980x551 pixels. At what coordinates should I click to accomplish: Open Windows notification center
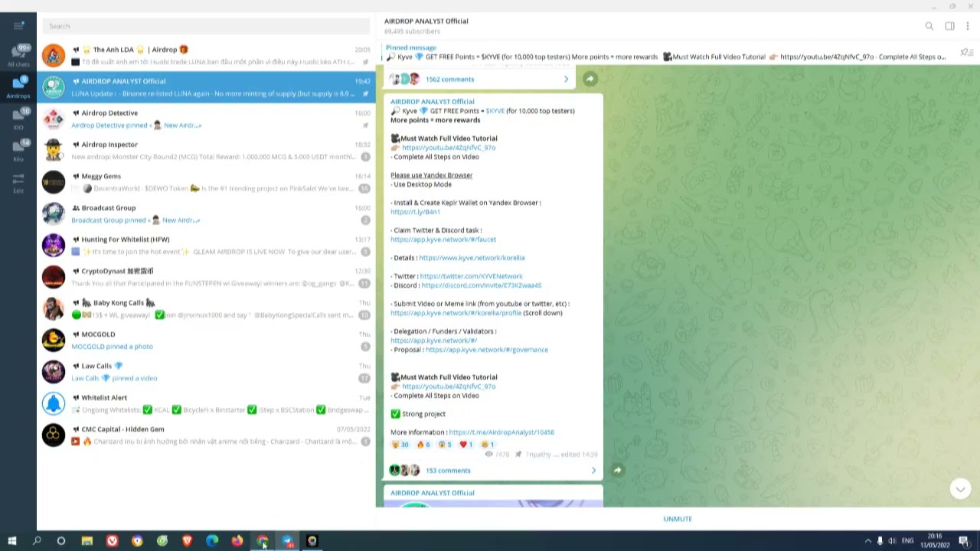965,541
